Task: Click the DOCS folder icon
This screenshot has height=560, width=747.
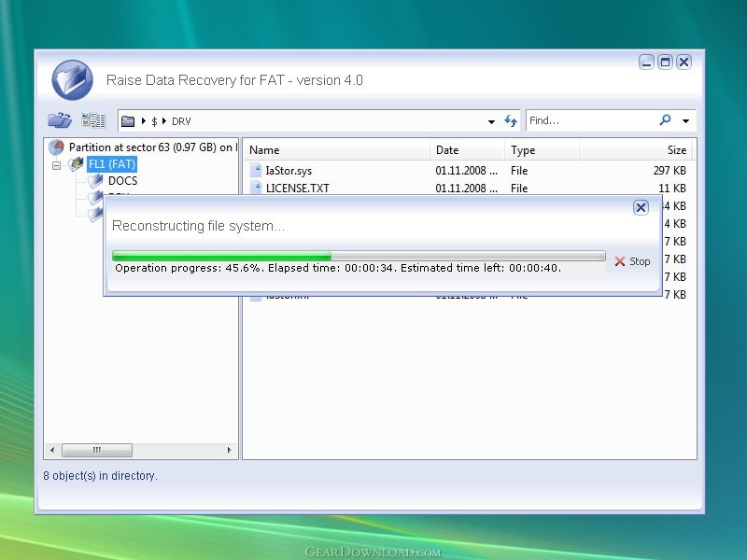Action: point(96,181)
